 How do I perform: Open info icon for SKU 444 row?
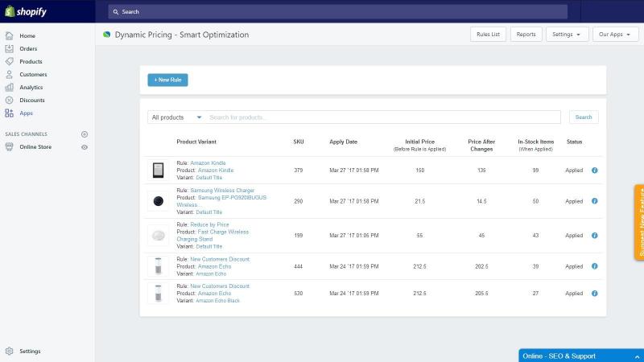[594, 266]
